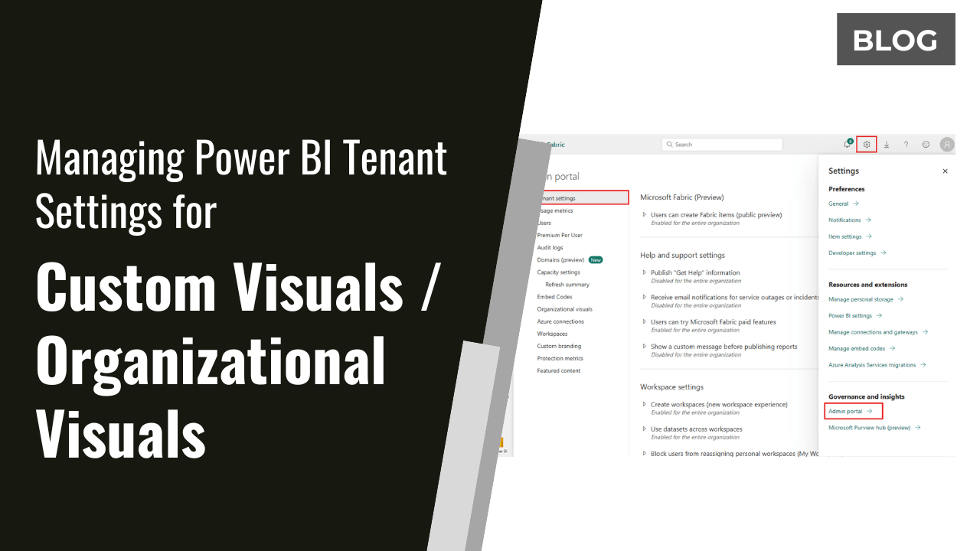Click the Workspace settings heading
The width and height of the screenshot is (980, 551).
671,386
